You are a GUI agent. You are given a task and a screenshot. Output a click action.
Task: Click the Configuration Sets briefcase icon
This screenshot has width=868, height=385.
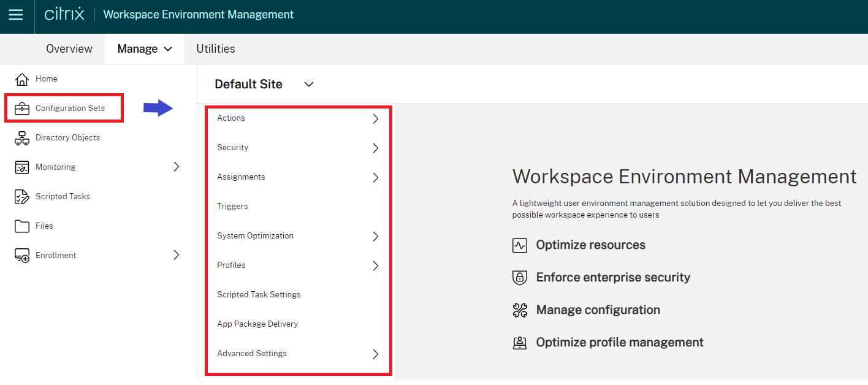22,109
